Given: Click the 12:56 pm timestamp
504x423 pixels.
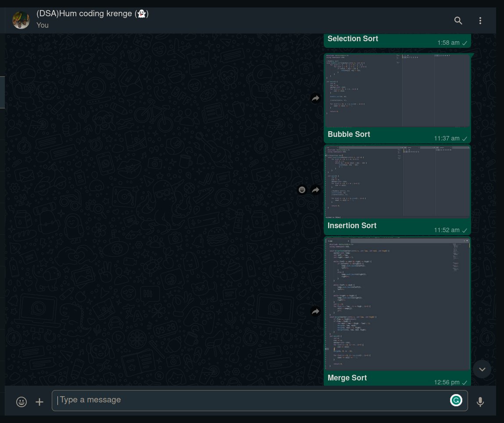Looking at the screenshot, I should coord(447,383).
